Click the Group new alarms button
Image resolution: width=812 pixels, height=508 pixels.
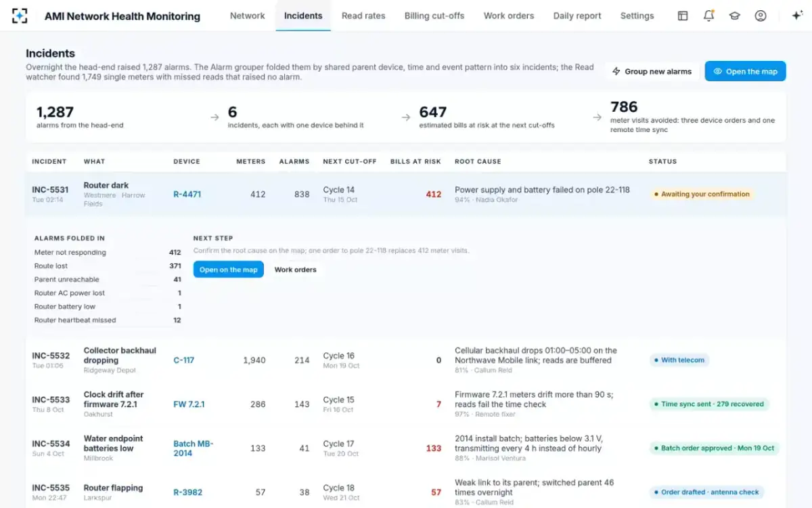click(652, 71)
